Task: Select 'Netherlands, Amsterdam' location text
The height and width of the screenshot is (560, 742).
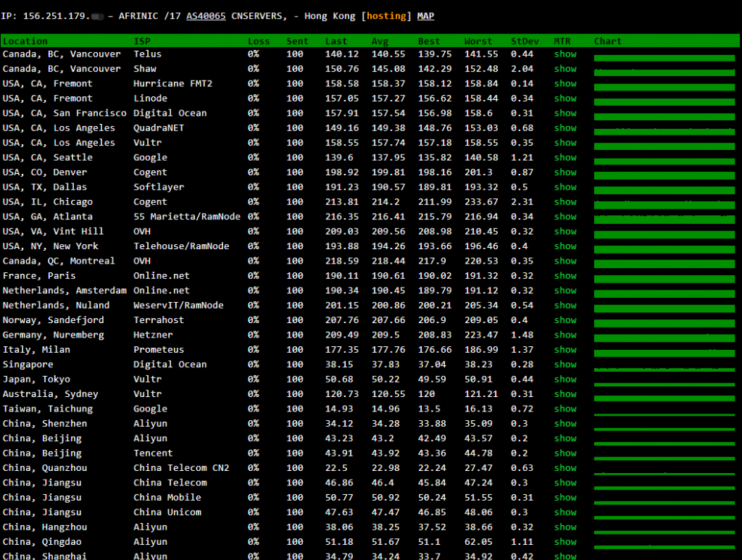Action: 64,291
